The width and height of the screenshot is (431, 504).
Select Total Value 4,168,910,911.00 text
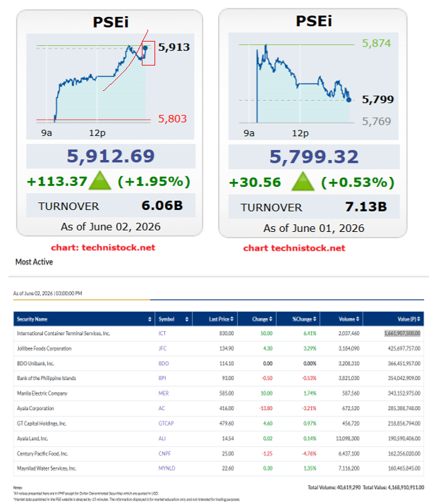394,488
